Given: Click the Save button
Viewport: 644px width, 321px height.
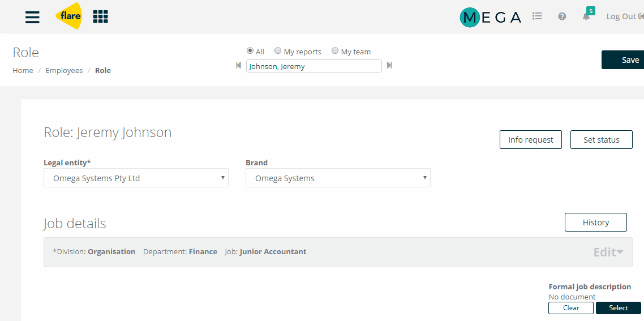Looking at the screenshot, I should (623, 60).
